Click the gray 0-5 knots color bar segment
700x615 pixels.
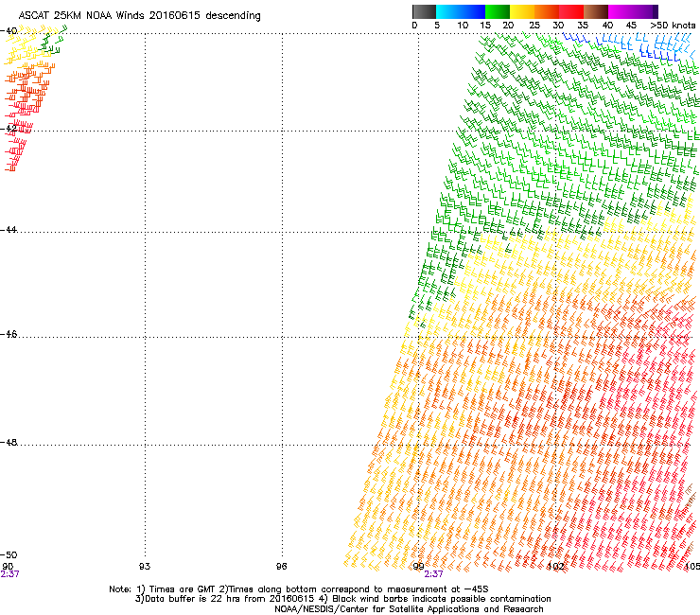(424, 11)
